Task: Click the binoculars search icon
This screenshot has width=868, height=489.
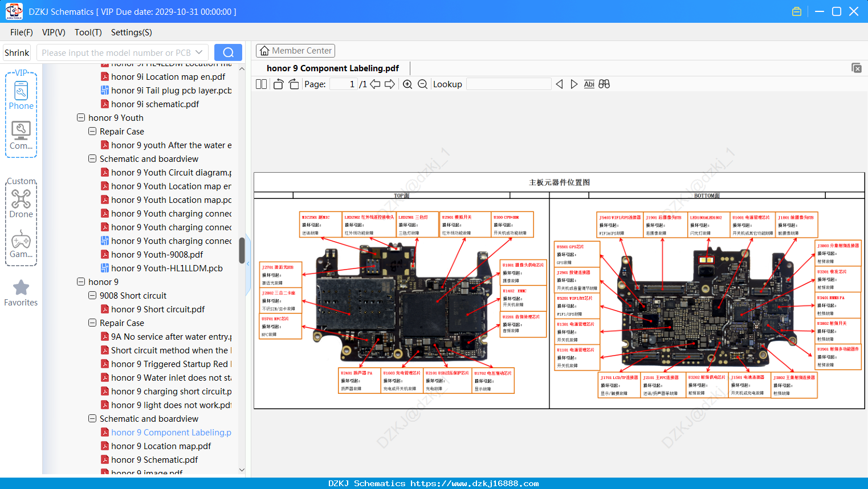Action: pos(604,84)
